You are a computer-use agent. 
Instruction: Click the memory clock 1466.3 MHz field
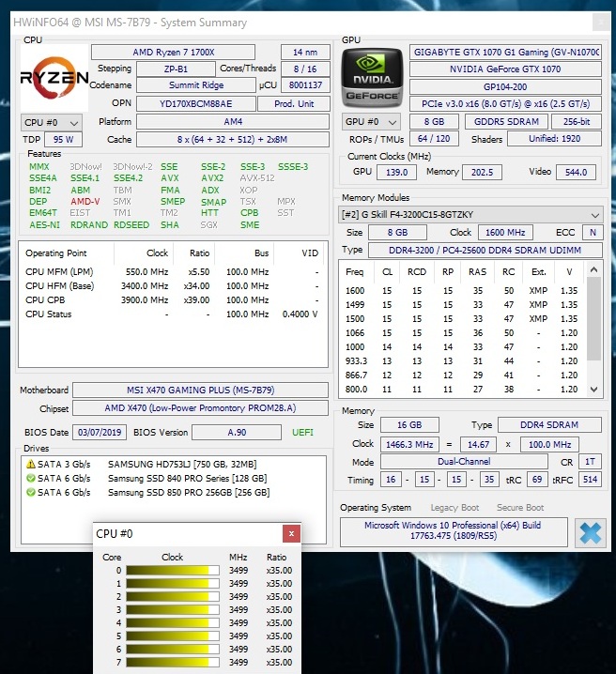pyautogui.click(x=409, y=444)
